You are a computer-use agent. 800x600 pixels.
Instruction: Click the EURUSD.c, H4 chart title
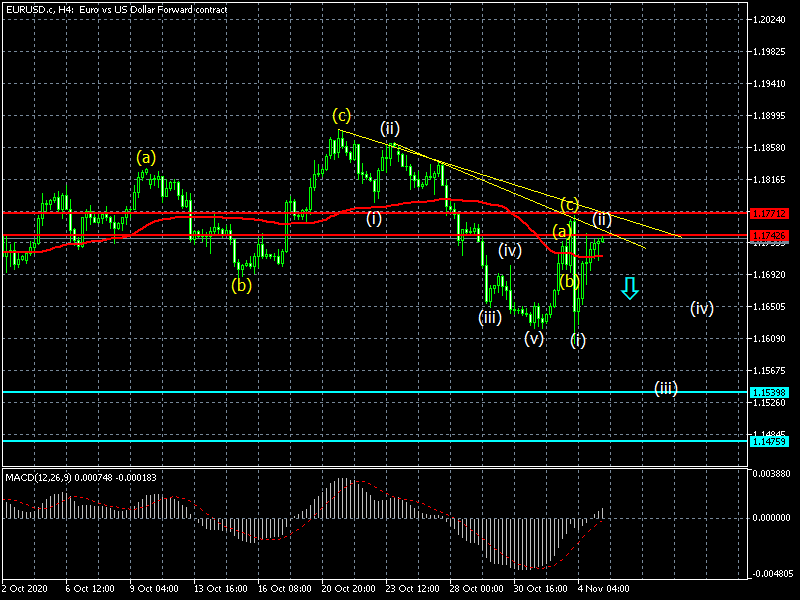pyautogui.click(x=116, y=9)
